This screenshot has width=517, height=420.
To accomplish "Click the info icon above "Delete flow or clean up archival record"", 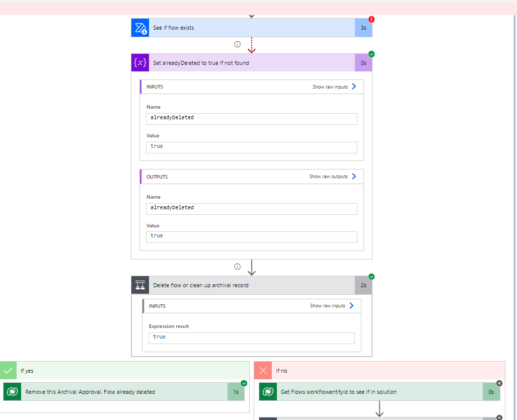I will pos(237,267).
